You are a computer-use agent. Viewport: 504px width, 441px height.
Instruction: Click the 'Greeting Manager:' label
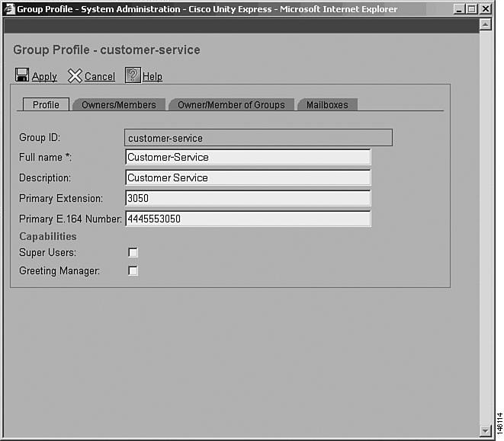point(59,270)
